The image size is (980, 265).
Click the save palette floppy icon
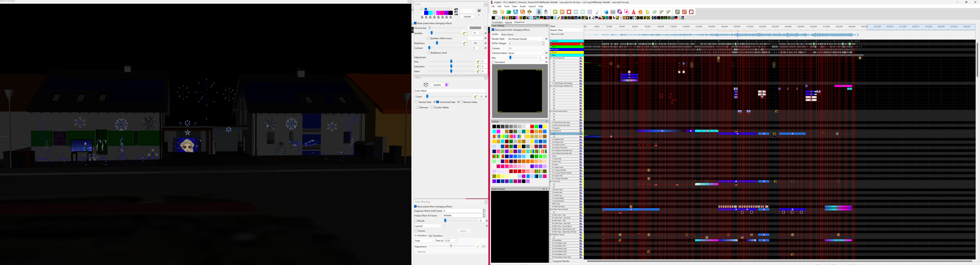tap(479, 10)
